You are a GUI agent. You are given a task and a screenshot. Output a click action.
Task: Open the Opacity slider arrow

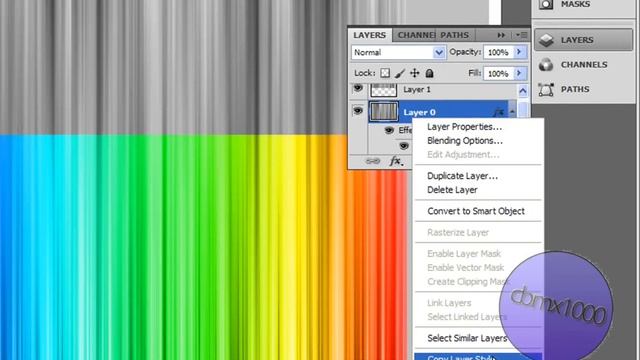coord(520,52)
